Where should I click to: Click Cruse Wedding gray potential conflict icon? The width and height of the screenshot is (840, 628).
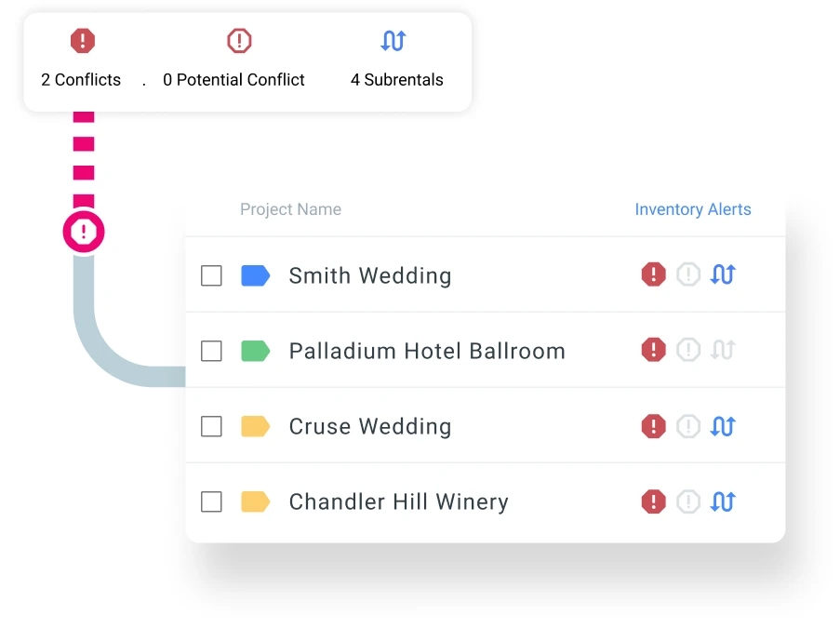pos(688,426)
